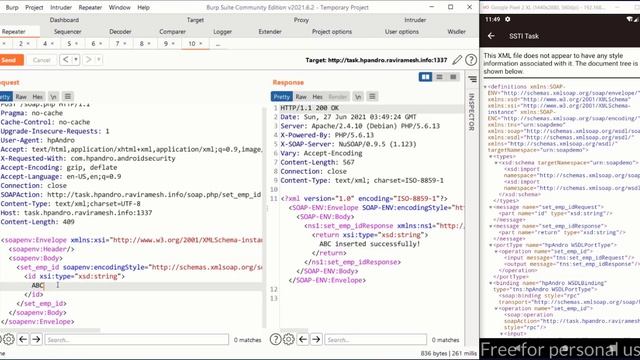Focus the response search field
640x360 pixels.
pos(376,340)
